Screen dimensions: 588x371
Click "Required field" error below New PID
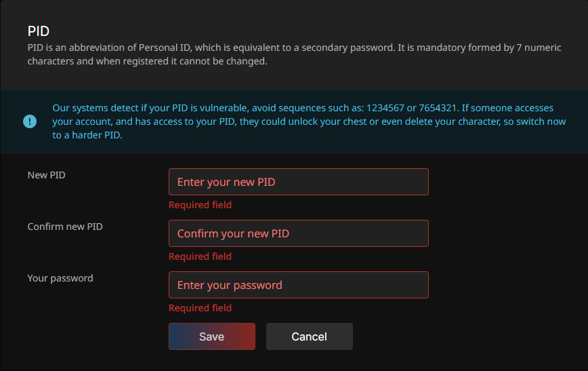click(200, 205)
